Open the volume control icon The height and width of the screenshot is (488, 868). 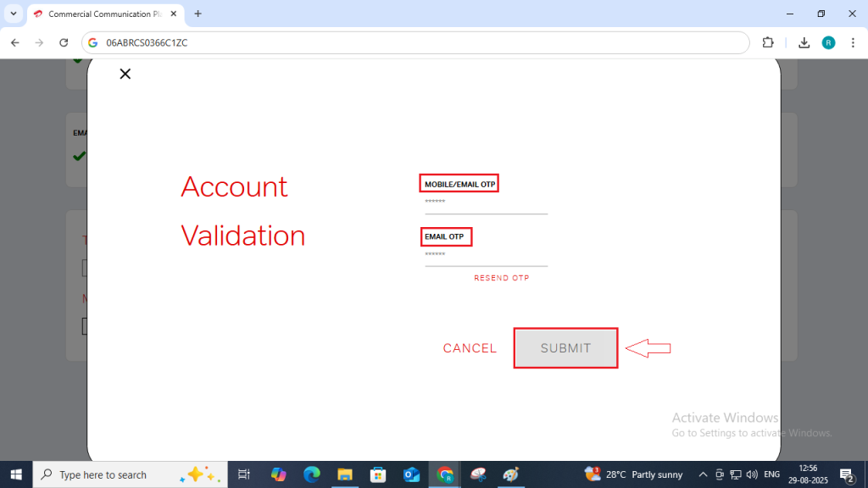752,474
